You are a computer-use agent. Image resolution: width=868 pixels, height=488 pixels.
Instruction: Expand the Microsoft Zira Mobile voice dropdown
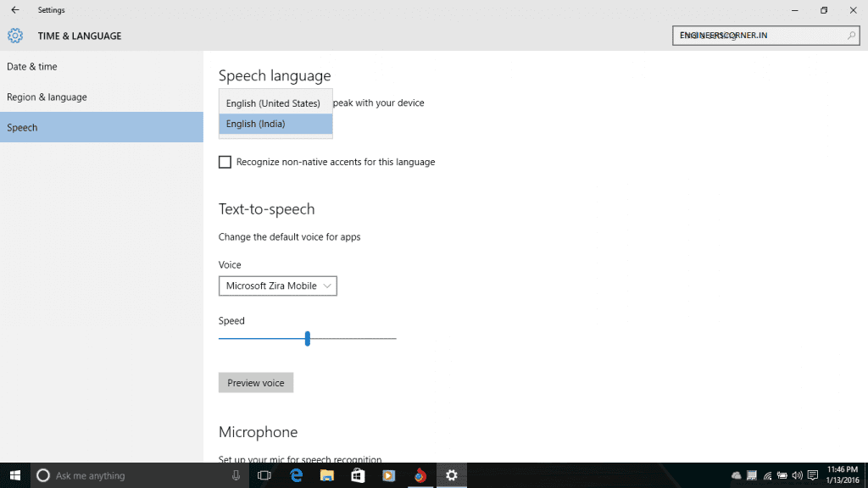[277, 286]
